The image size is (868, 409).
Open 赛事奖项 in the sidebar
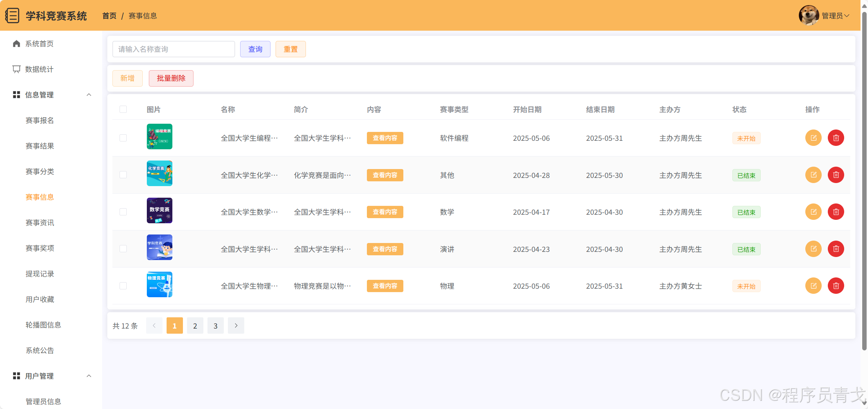point(40,248)
